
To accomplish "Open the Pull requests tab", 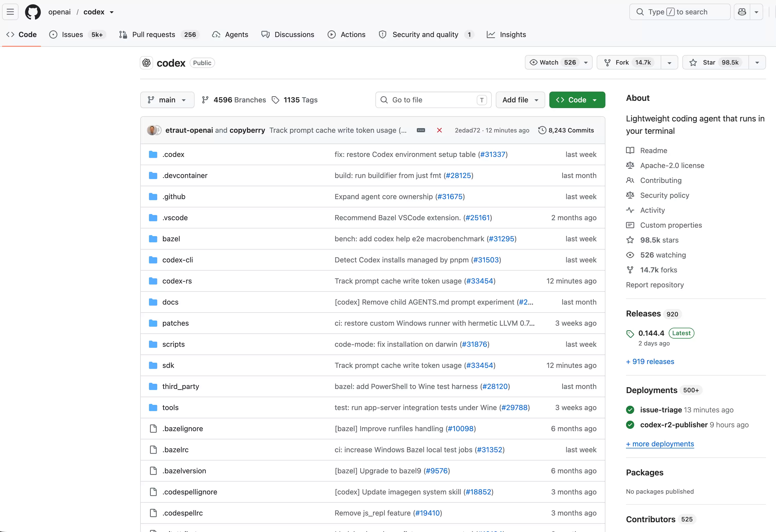I will (x=159, y=34).
